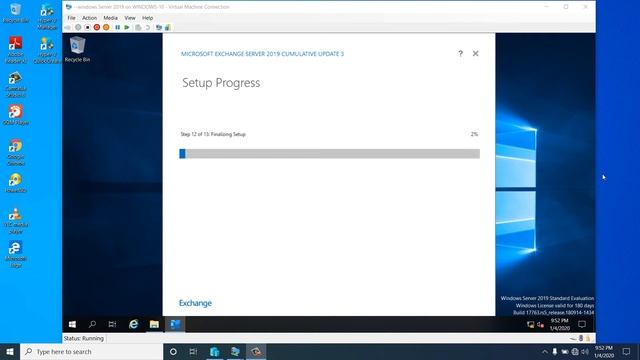
Task: Click the Turn Off square toolbar icon
Action: click(x=87, y=27)
